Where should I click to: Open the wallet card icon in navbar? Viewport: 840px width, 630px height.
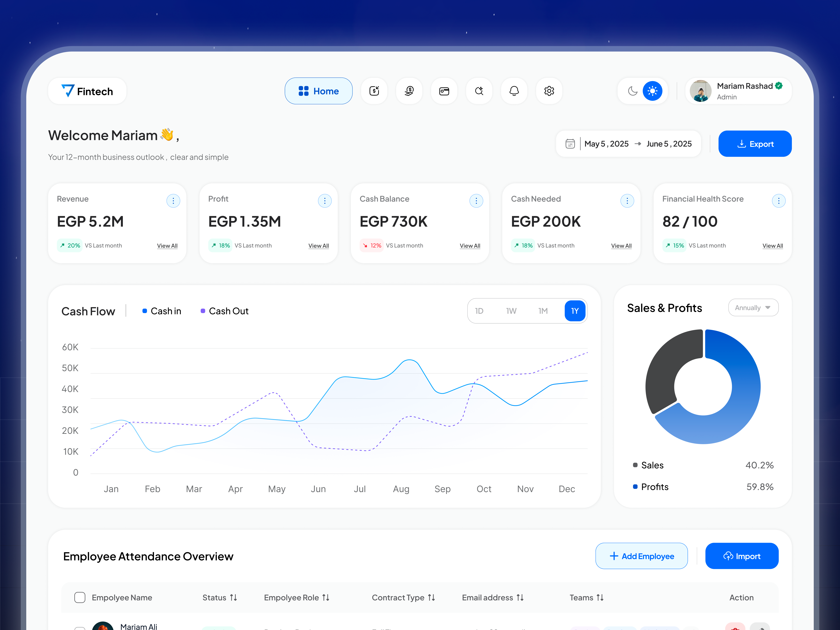[x=444, y=91]
